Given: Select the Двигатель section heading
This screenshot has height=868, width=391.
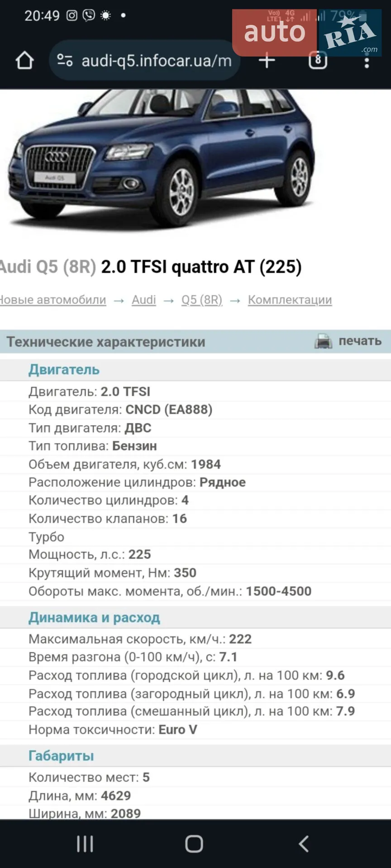Looking at the screenshot, I should (x=64, y=369).
